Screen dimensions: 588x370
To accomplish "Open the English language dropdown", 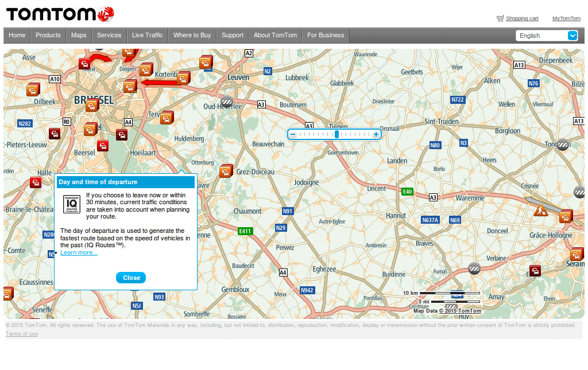I will [x=547, y=36].
